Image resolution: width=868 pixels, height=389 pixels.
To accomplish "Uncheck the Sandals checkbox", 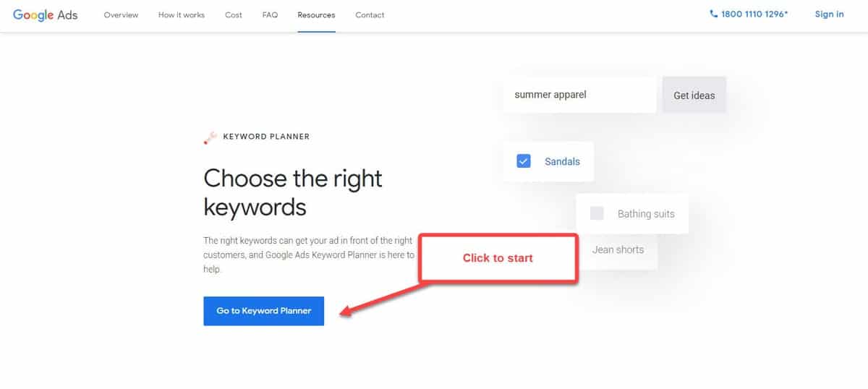I will pyautogui.click(x=524, y=161).
